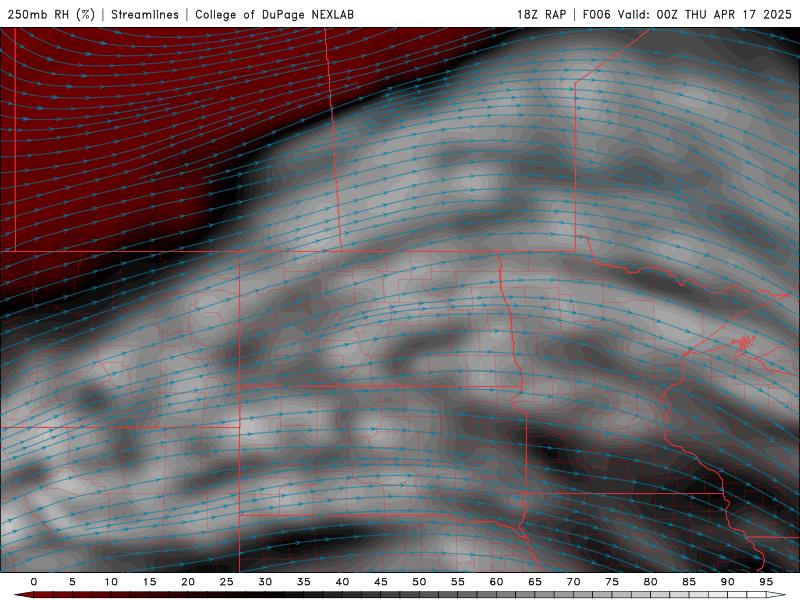Image resolution: width=800 pixels, height=600 pixels.
Task: Click the colorbar label '90'
Action: click(728, 582)
